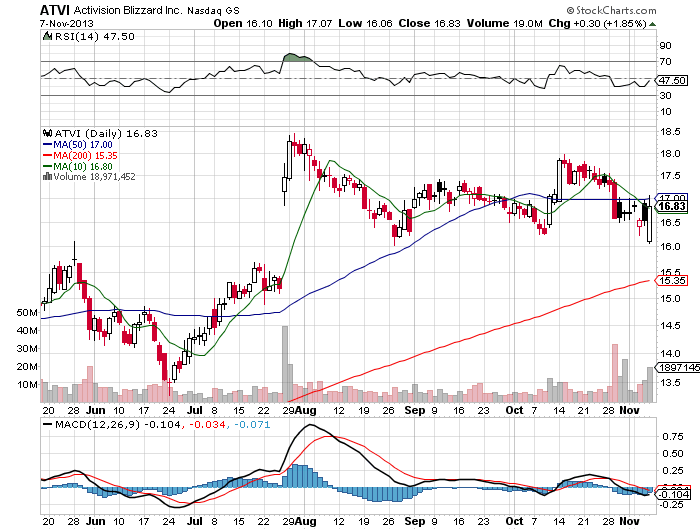Click the red 15.35 MA(200) axis tag
700x530 pixels.
tap(671, 280)
